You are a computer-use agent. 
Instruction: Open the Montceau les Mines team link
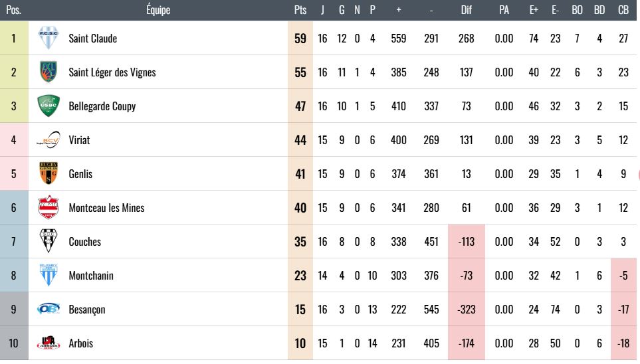pyautogui.click(x=106, y=208)
